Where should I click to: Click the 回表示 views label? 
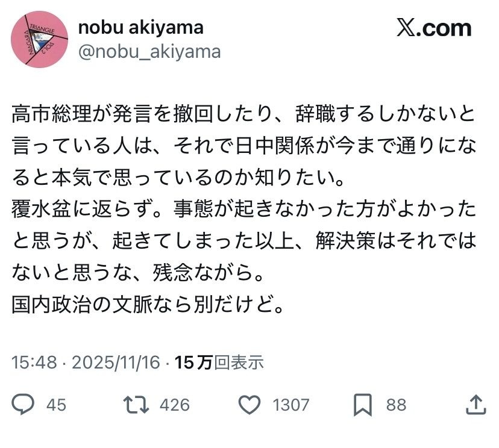coord(239,362)
